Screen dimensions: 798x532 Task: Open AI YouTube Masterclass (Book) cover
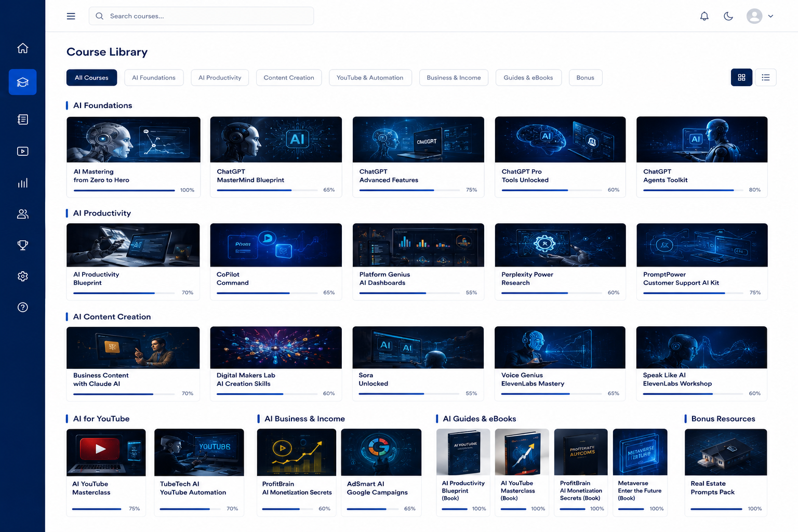(x=522, y=452)
